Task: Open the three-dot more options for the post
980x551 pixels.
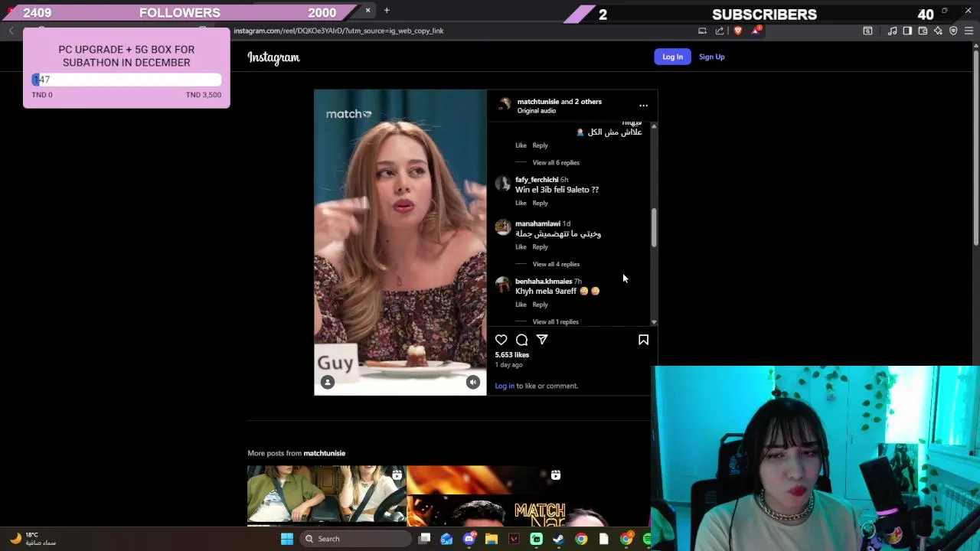Action: click(x=643, y=106)
